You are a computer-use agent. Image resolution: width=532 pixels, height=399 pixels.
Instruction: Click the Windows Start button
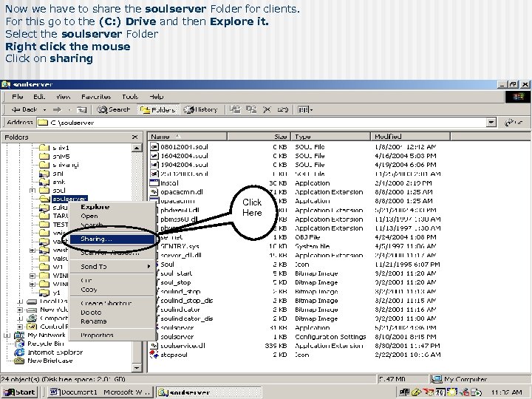(x=19, y=392)
